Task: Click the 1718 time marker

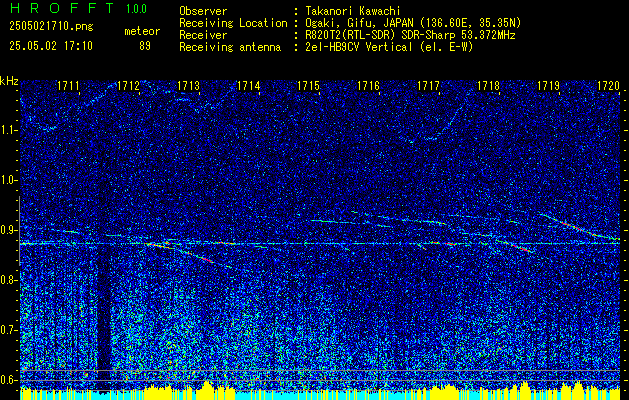Action: point(489,85)
